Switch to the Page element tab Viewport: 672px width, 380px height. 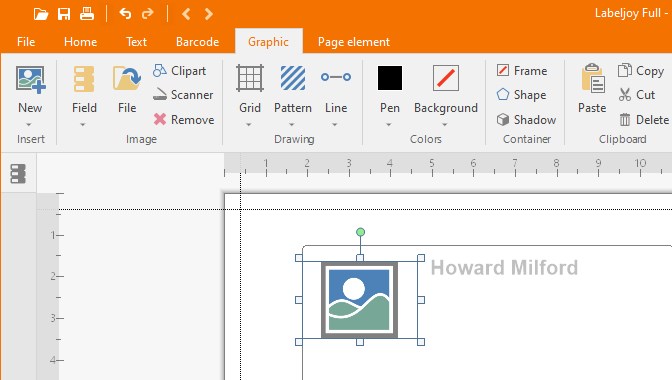(354, 42)
